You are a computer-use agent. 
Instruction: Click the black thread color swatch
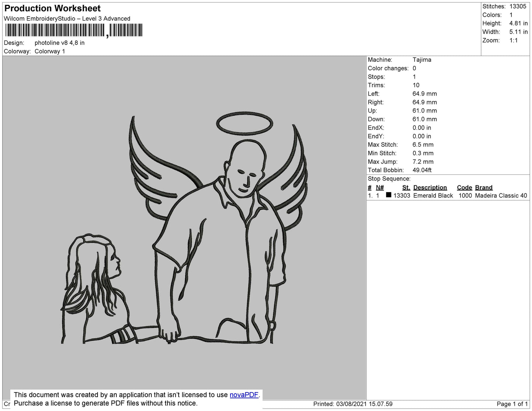[x=388, y=195]
